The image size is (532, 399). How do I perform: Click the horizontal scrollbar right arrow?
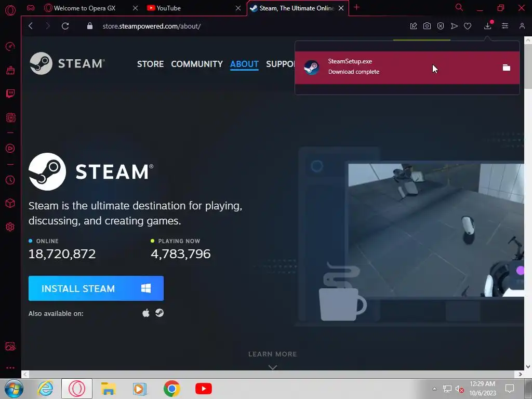[520, 374]
